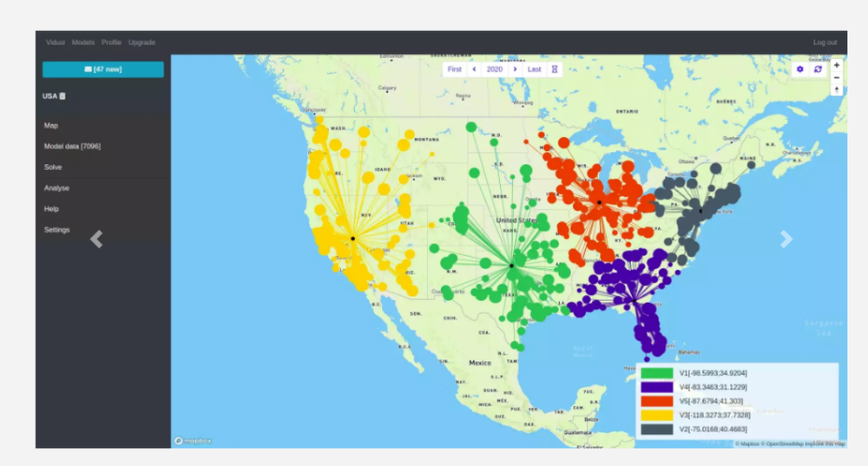Click the Vidusi brand link
The width and height of the screenshot is (868, 466).
[x=56, y=42]
